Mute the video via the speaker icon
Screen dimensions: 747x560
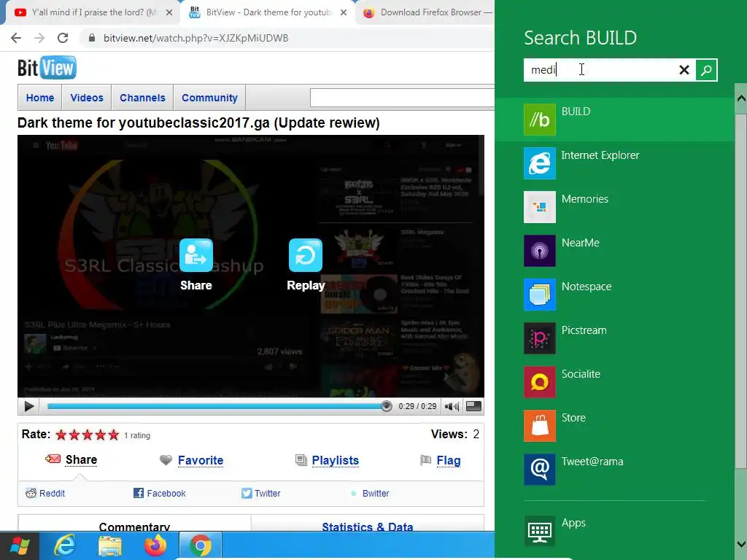452,406
